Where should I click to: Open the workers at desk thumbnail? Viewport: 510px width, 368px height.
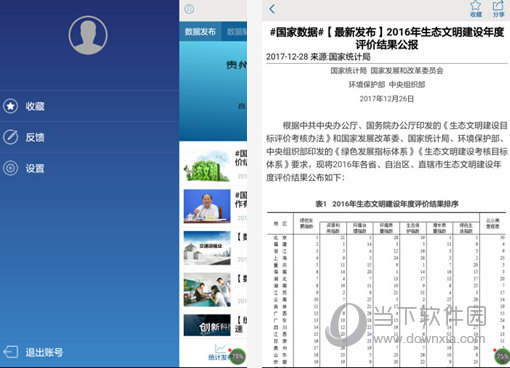(207, 290)
